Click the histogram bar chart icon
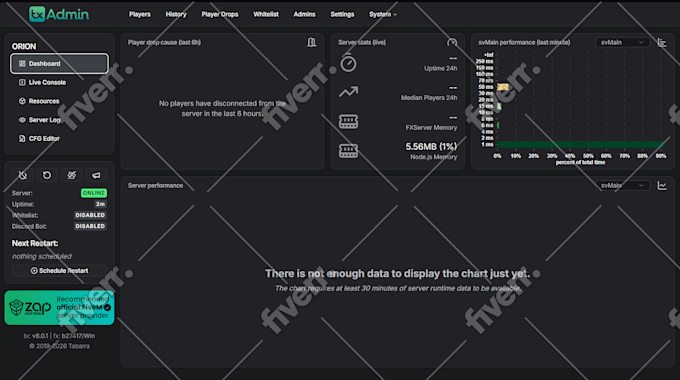Screen dimensions: 680x380 (662, 42)
